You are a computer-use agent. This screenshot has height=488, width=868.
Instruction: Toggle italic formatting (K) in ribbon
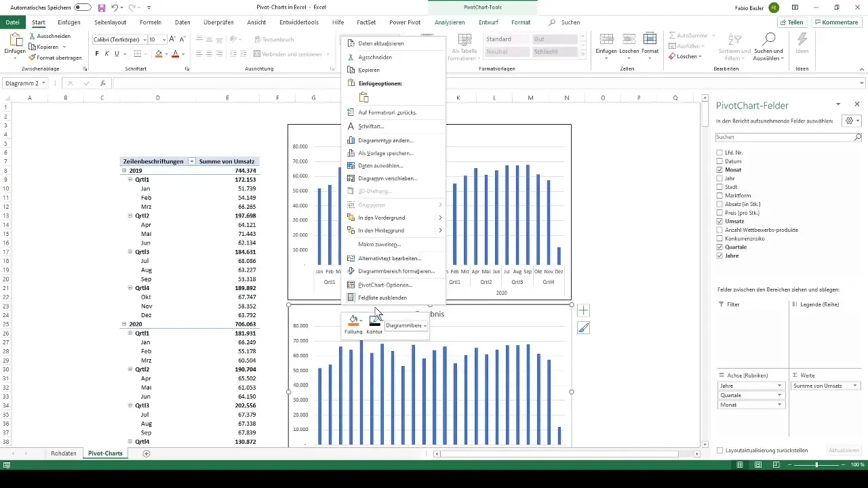[x=107, y=54]
